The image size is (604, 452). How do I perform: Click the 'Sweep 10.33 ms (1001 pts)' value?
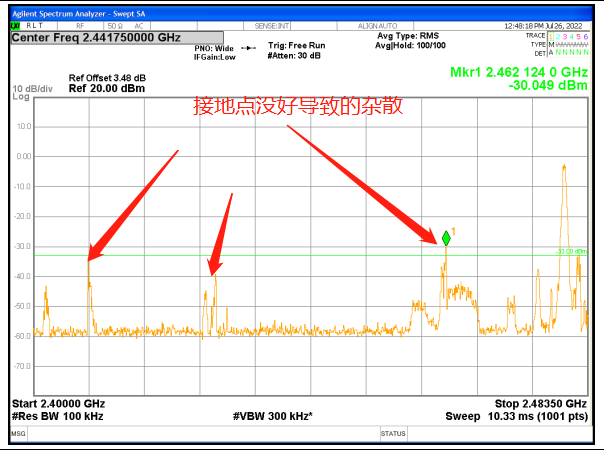click(x=517, y=416)
